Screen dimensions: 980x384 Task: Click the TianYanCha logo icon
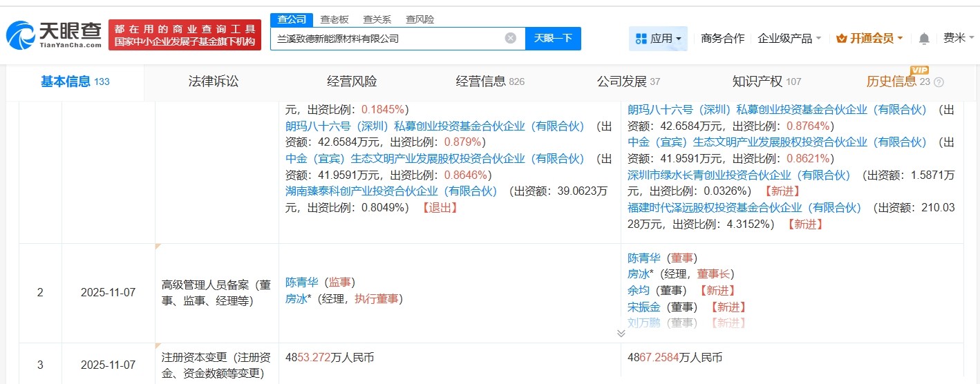[x=21, y=35]
